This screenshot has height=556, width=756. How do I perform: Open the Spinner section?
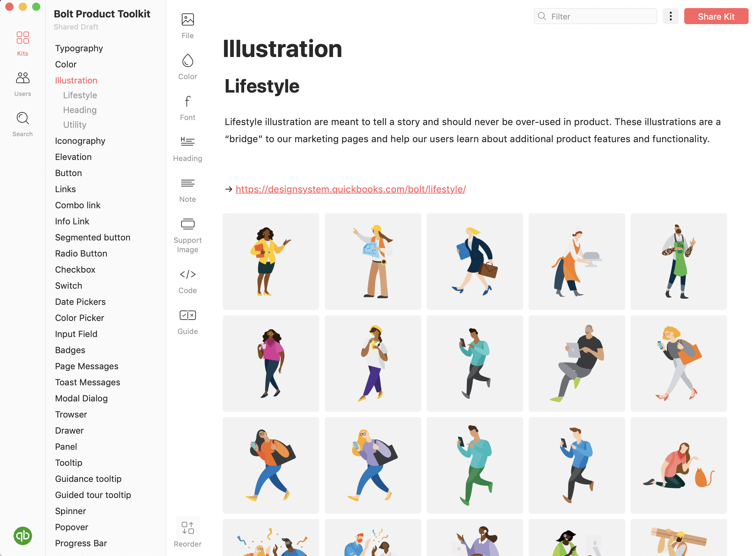tap(70, 511)
